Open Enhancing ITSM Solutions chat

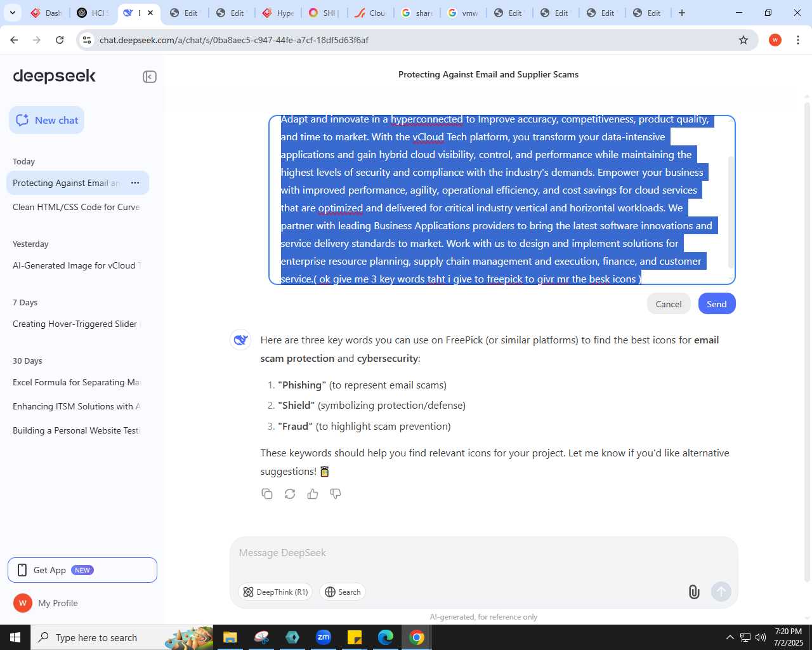click(x=76, y=406)
